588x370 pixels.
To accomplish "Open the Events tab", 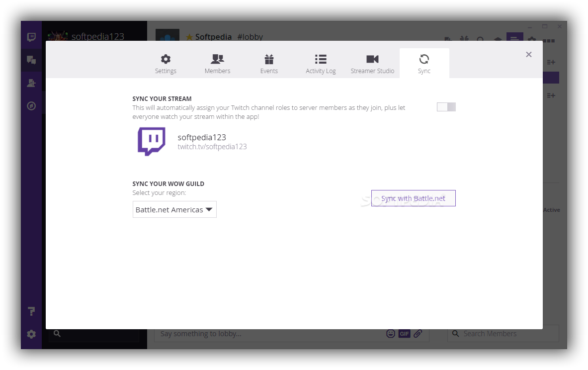I will point(269,64).
